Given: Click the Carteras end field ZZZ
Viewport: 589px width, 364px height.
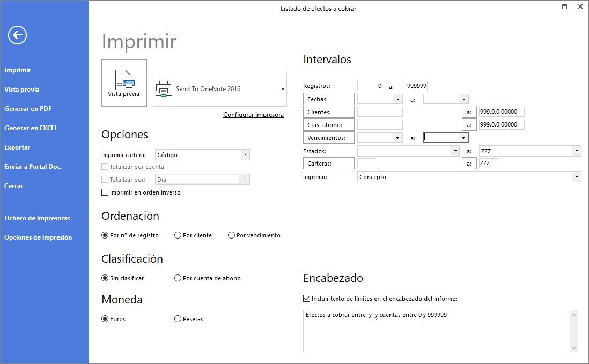Looking at the screenshot, I should pos(488,163).
